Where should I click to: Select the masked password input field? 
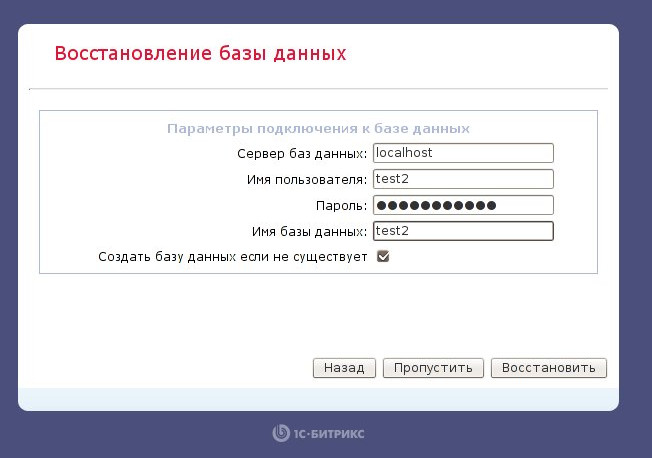(463, 205)
